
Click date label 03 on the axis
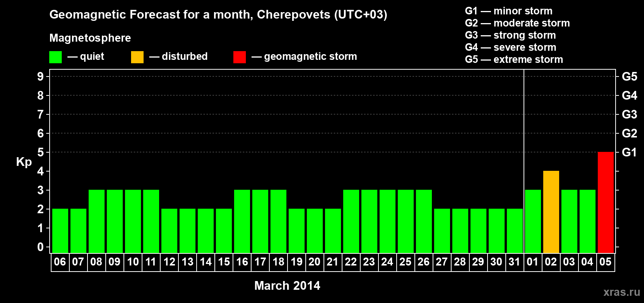pyautogui.click(x=569, y=262)
